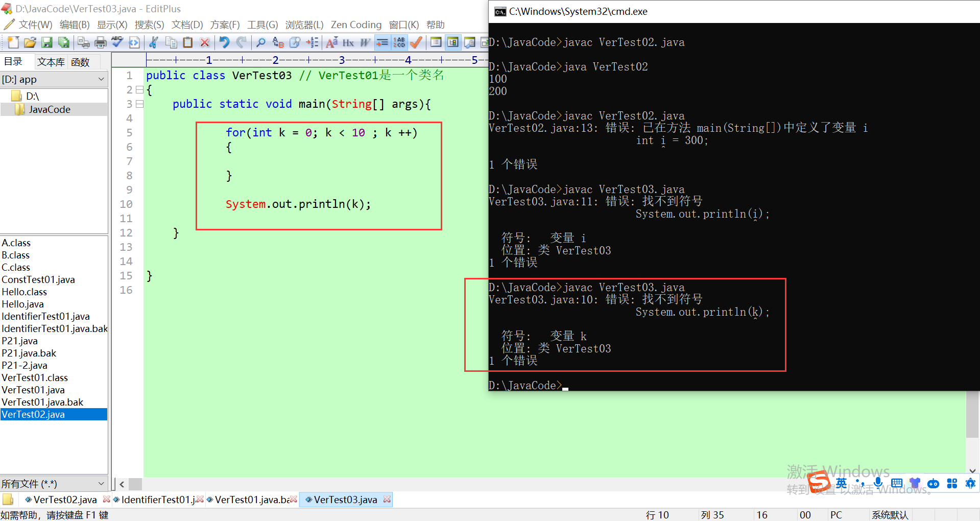This screenshot has height=521, width=980.
Task: Click the horizontal scrollbar left arrow
Action: [122, 484]
